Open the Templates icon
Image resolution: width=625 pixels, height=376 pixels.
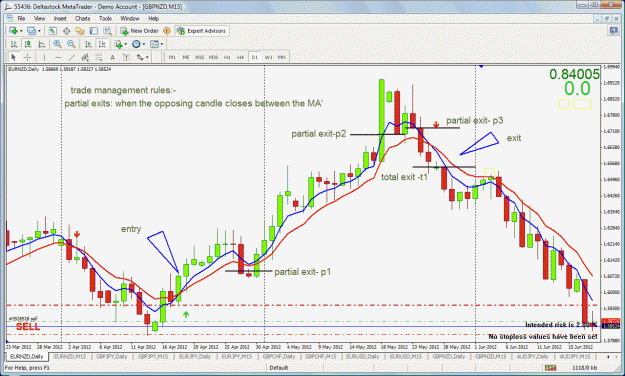point(154,44)
